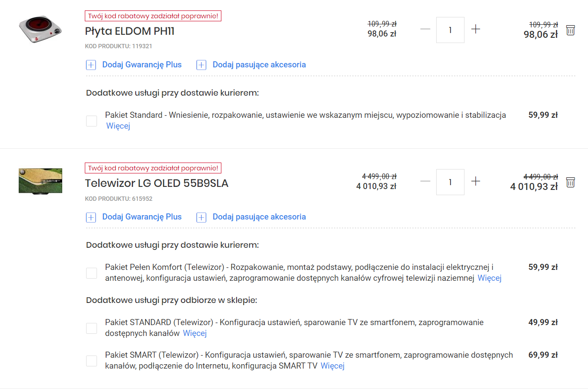The width and height of the screenshot is (588, 389).
Task: Click plus icon for pasujące akcesoria on LG TV
Action: tap(201, 217)
